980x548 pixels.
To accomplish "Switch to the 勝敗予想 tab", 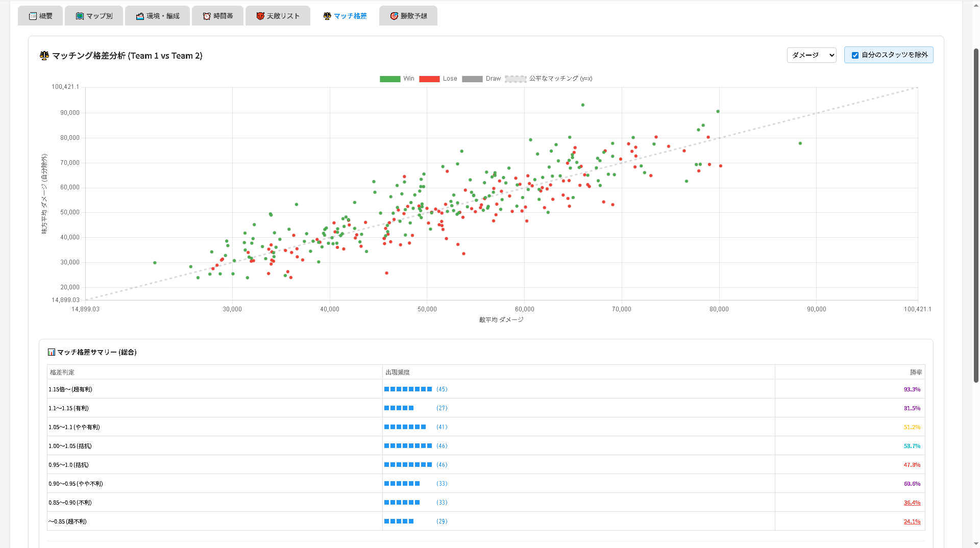I will point(408,16).
